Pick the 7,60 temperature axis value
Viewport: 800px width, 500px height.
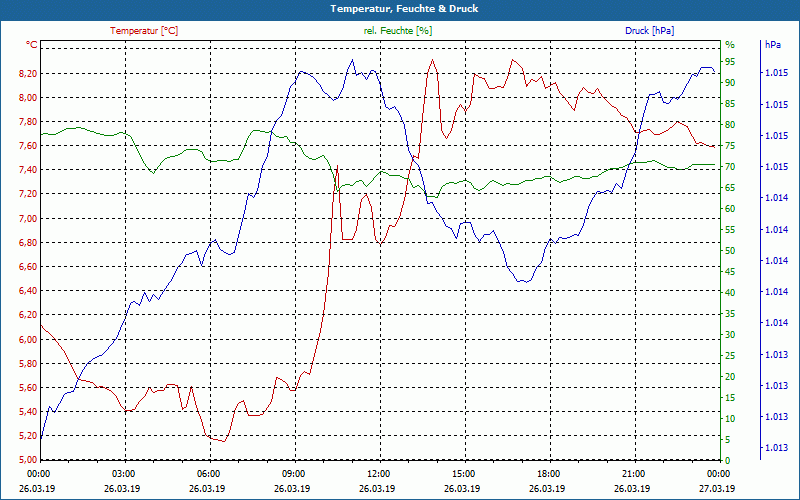pyautogui.click(x=28, y=146)
